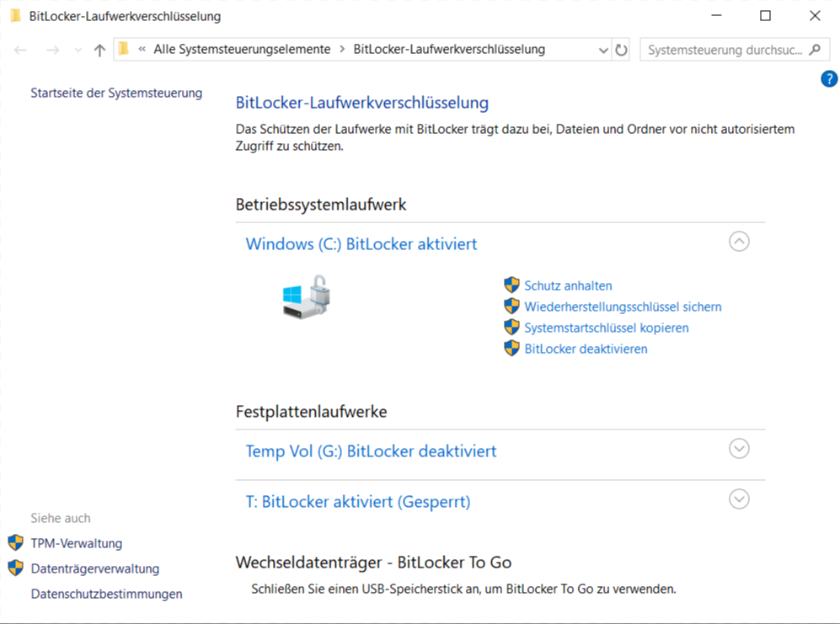840x624 pixels.
Task: Open the address bar history dropdown
Action: (x=603, y=51)
